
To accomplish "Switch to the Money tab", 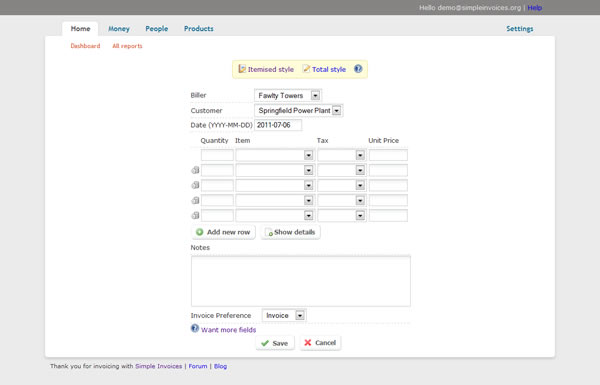I will tap(119, 29).
